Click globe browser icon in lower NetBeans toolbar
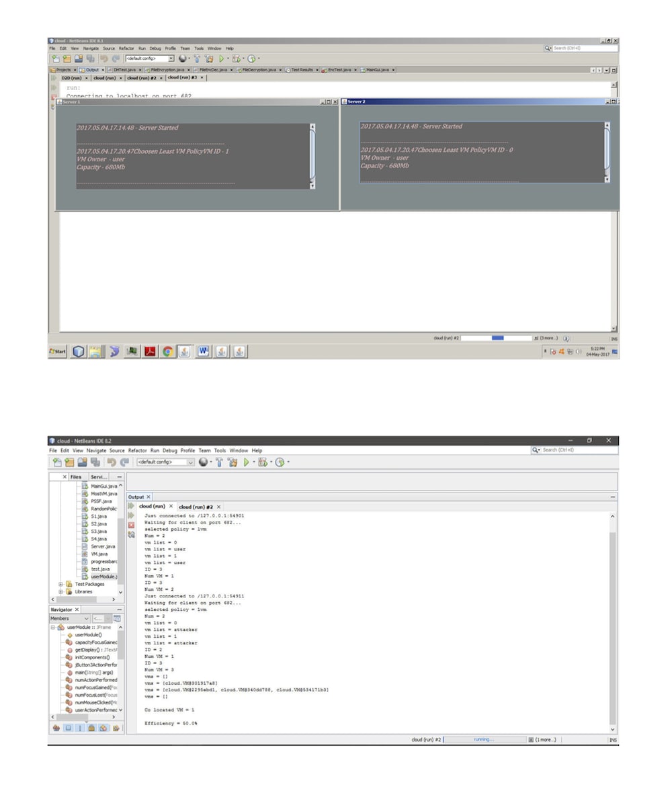 tap(203, 462)
